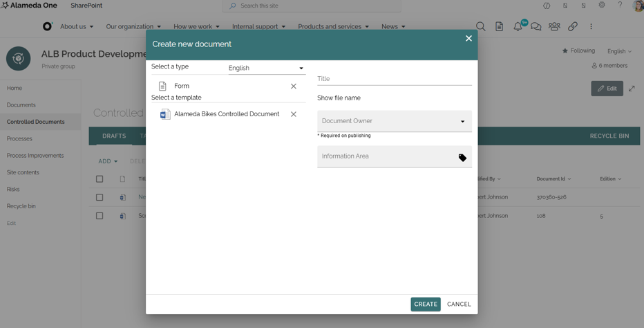Sort by the Document Id column
Image resolution: width=644 pixels, height=328 pixels.
[553, 179]
